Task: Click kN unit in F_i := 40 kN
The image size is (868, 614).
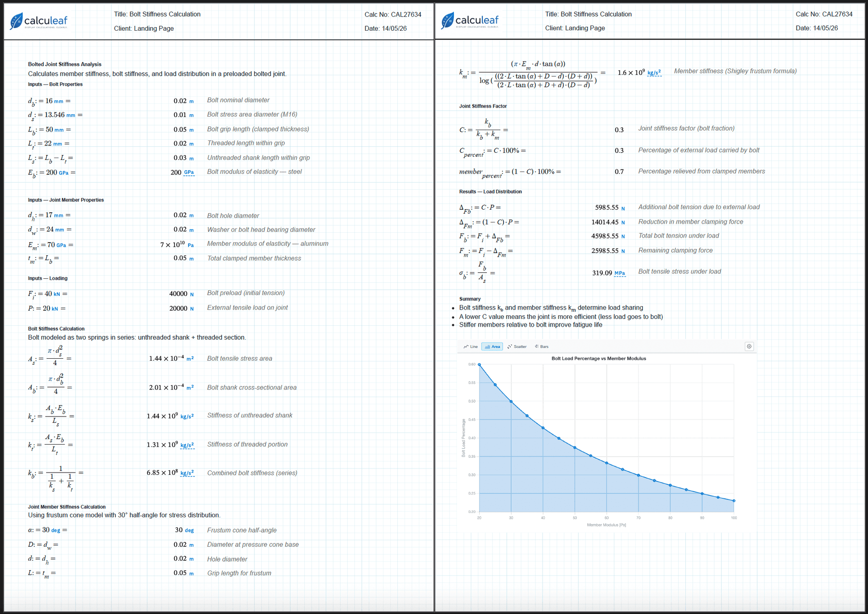Action: pos(57,294)
